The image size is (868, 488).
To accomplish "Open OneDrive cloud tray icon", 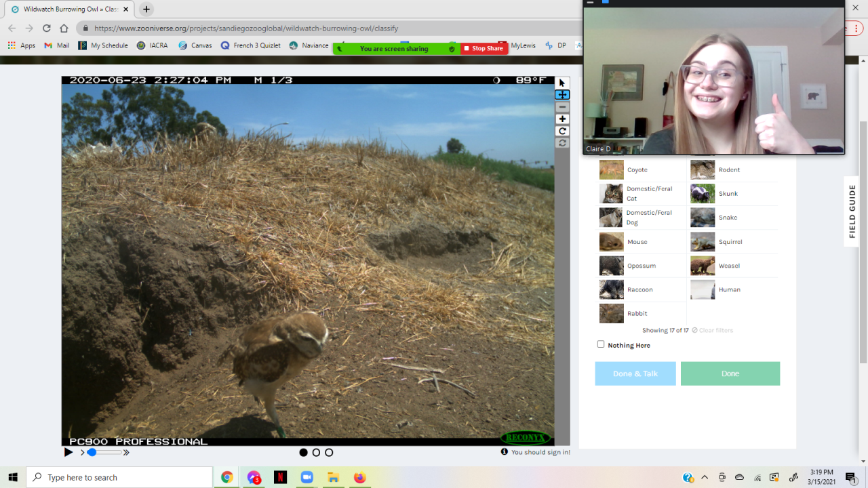I will pos(740,477).
